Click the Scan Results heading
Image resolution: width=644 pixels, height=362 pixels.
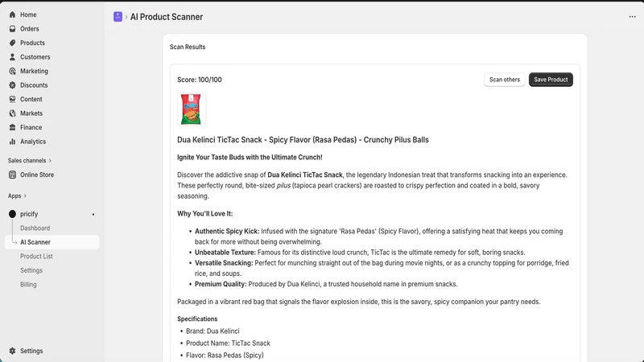point(188,47)
